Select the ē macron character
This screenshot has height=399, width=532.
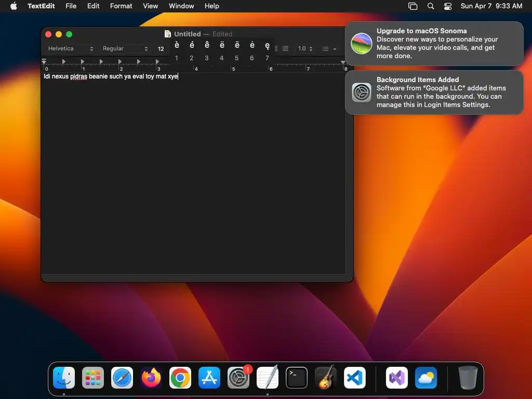(237, 46)
